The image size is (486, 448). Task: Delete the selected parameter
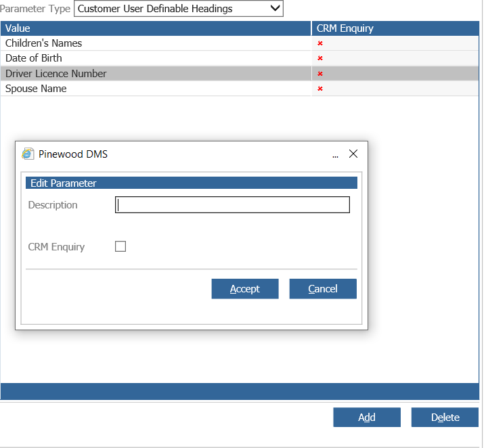tap(445, 417)
